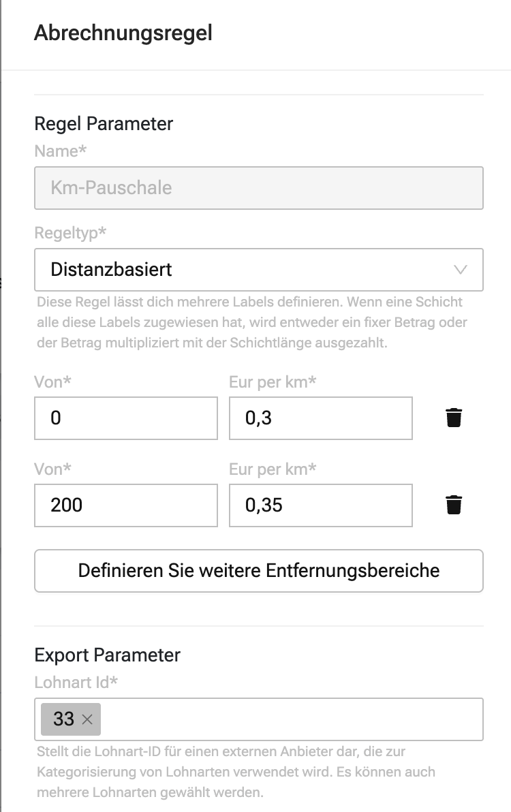
Task: Click the Export Parameter section heading
Action: pos(107,655)
